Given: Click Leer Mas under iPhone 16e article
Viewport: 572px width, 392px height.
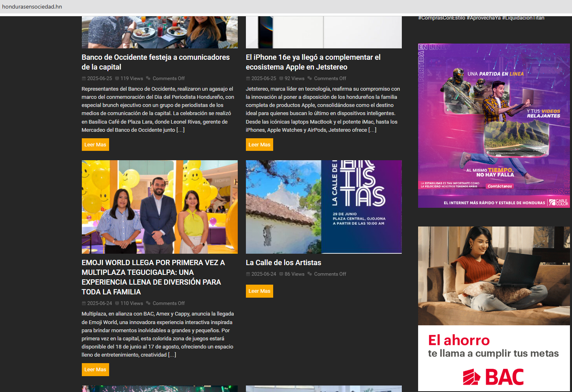Looking at the screenshot, I should (259, 145).
